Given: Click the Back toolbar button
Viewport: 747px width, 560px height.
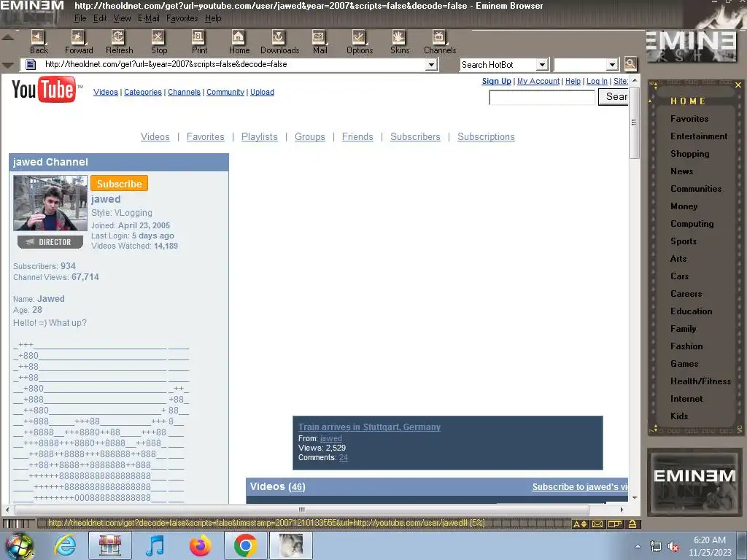Looking at the screenshot, I should (39, 42).
